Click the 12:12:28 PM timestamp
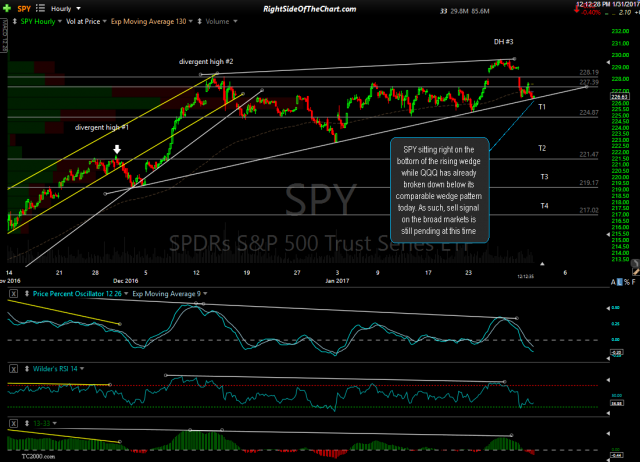Screen dimensions: 640x462 tap(593, 4)
